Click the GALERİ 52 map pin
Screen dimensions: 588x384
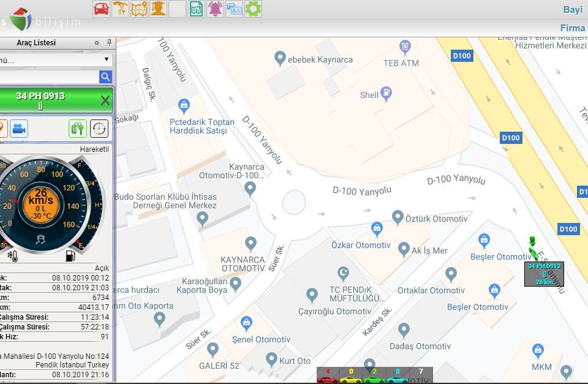click(x=213, y=350)
